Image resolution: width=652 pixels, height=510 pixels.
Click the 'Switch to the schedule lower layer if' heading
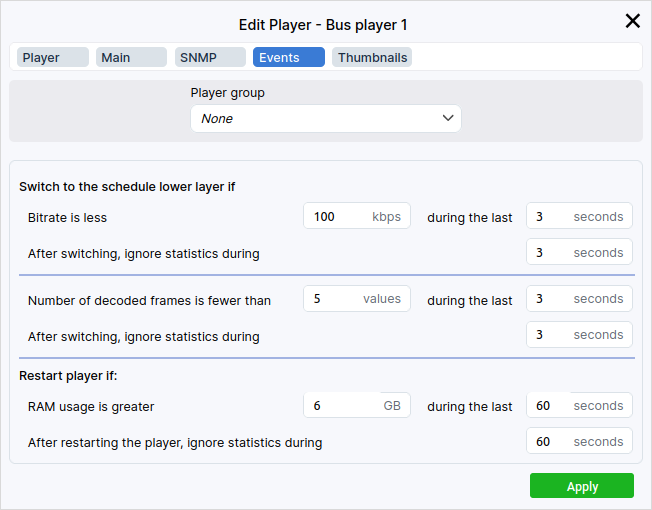(127, 187)
